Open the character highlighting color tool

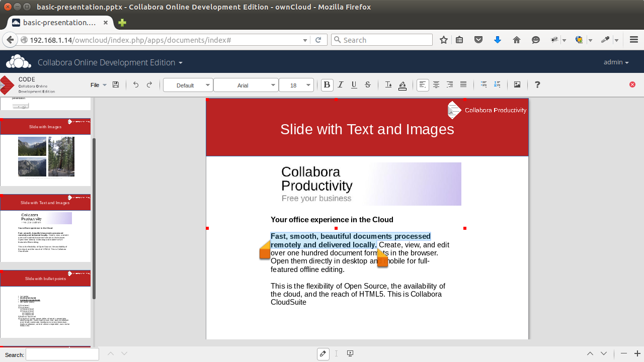[403, 85]
